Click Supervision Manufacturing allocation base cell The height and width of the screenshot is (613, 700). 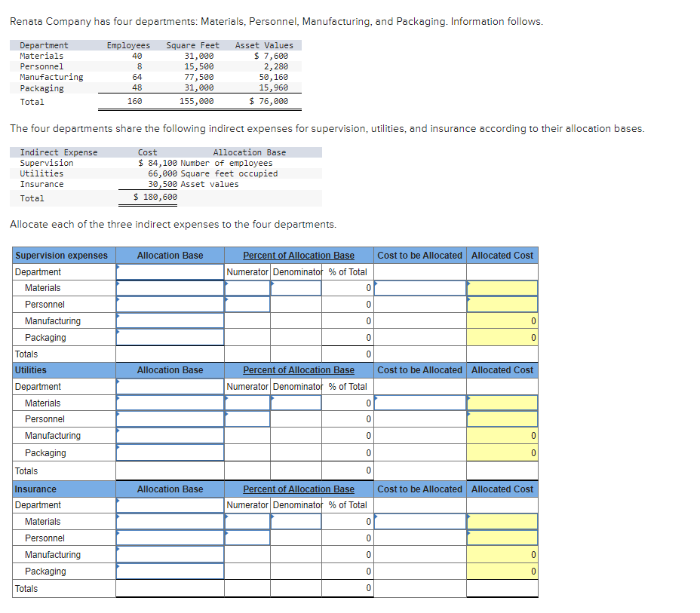pyautogui.click(x=170, y=320)
